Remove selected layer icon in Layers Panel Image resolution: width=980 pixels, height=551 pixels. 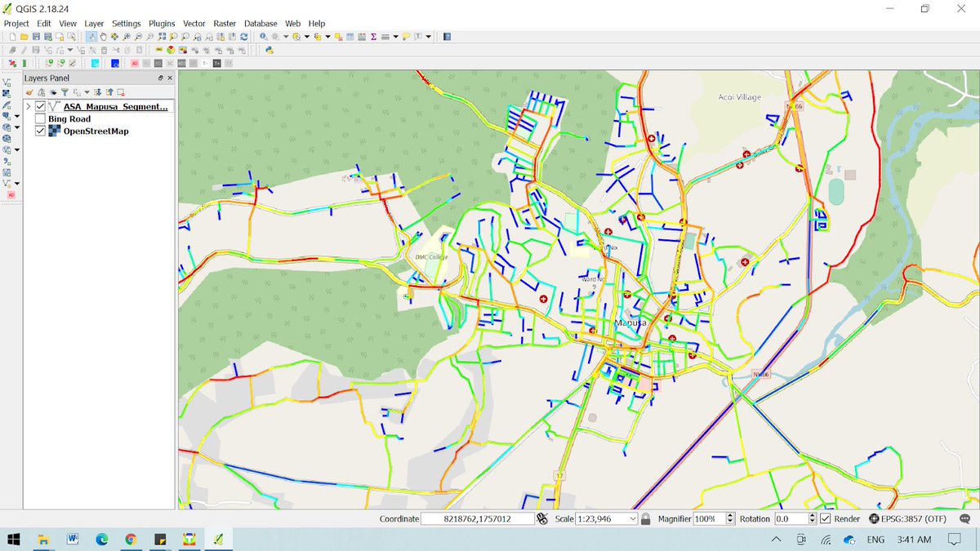click(x=121, y=92)
